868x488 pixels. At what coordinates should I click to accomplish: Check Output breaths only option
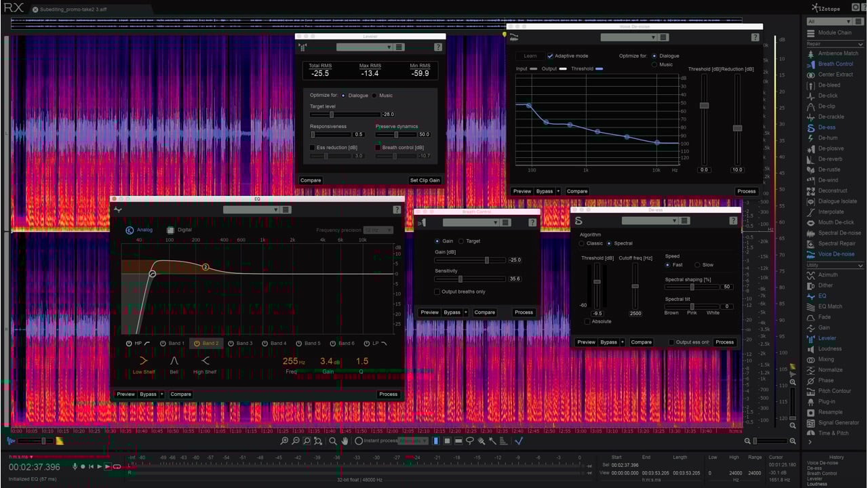point(437,292)
